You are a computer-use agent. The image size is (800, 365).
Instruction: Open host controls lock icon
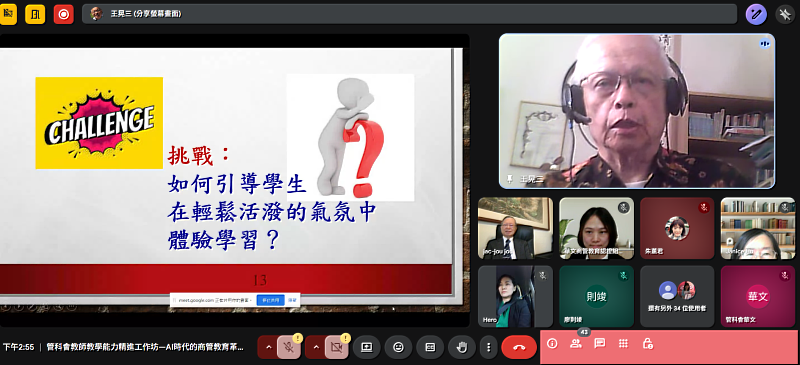pyautogui.click(x=647, y=344)
